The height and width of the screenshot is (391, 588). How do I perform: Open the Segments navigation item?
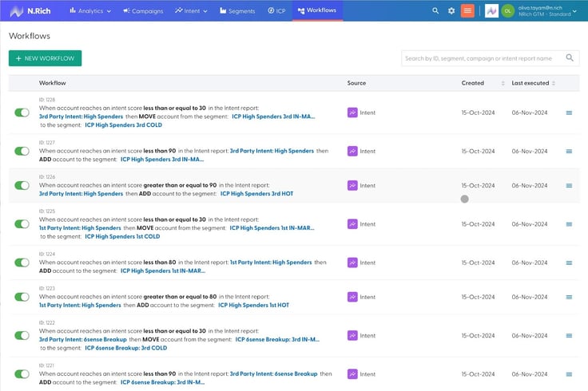[x=237, y=11]
